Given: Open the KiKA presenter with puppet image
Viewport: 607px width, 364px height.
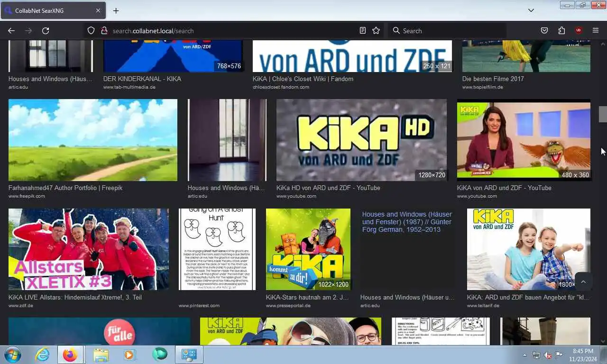Looking at the screenshot, I should [x=524, y=140].
